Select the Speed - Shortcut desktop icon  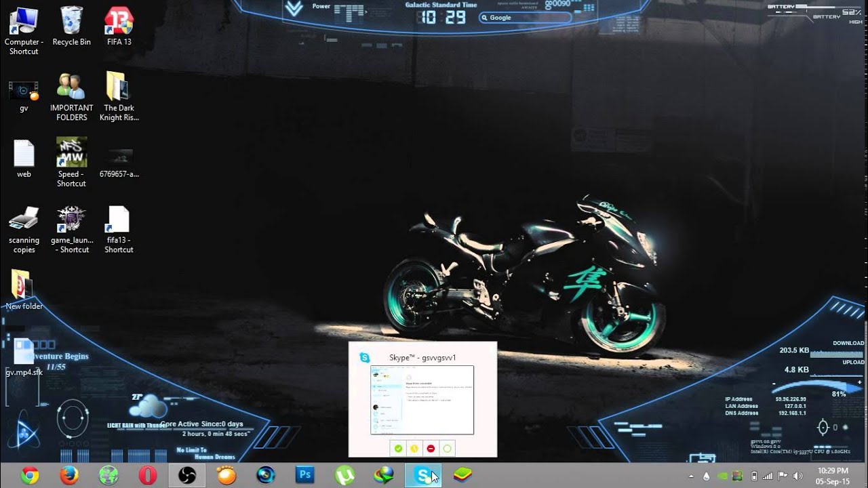[x=71, y=163]
